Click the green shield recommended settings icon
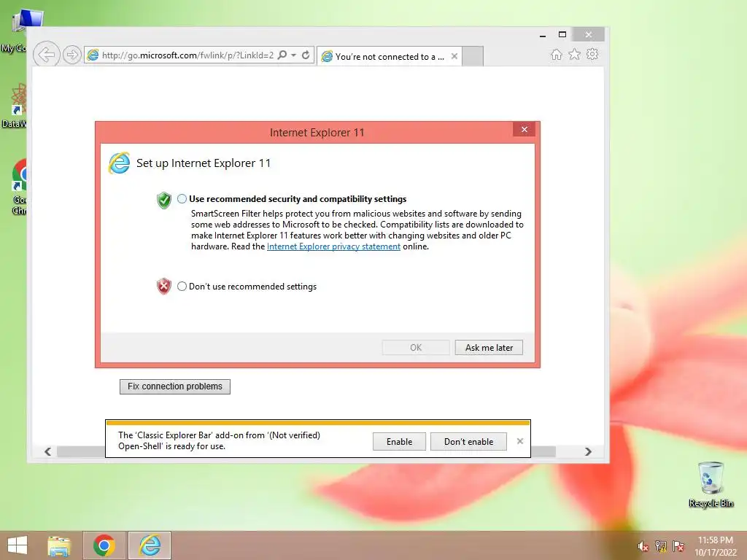Screen dimensions: 747x560 coord(164,201)
